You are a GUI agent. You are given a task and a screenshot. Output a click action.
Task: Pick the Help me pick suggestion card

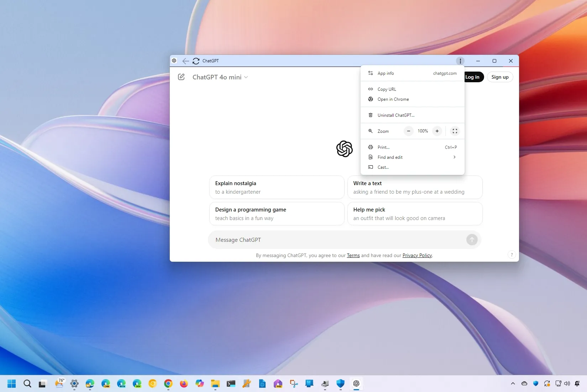[x=415, y=214]
